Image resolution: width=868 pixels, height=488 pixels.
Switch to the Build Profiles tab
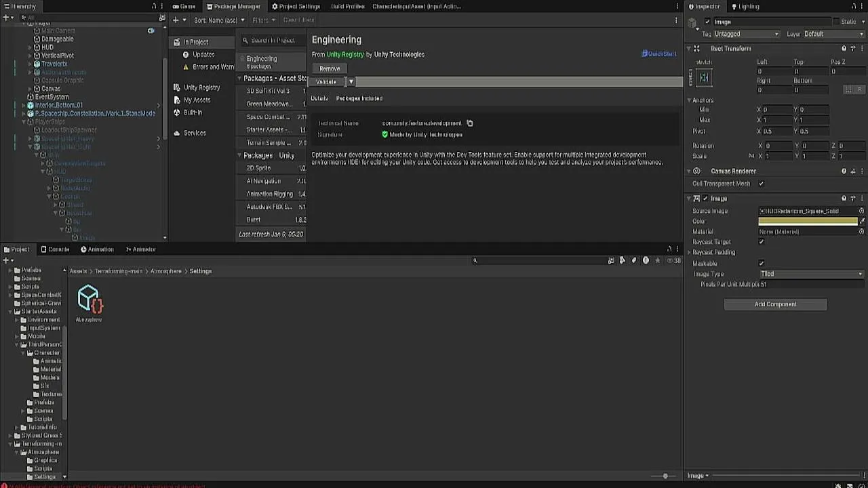(x=348, y=6)
